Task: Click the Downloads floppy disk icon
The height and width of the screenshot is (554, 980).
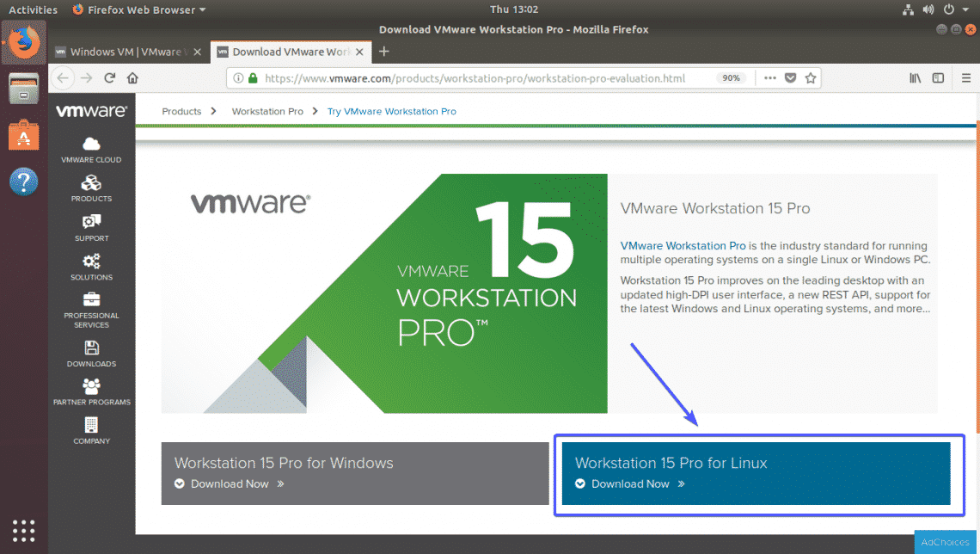Action: tap(91, 348)
